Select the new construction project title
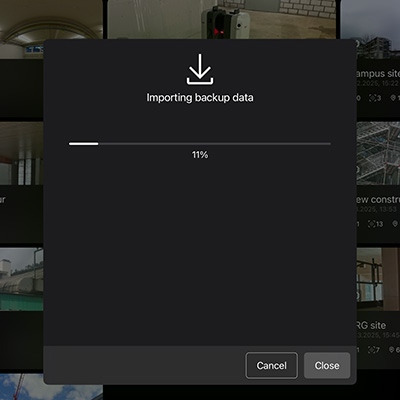This screenshot has width=400, height=400. point(378,200)
